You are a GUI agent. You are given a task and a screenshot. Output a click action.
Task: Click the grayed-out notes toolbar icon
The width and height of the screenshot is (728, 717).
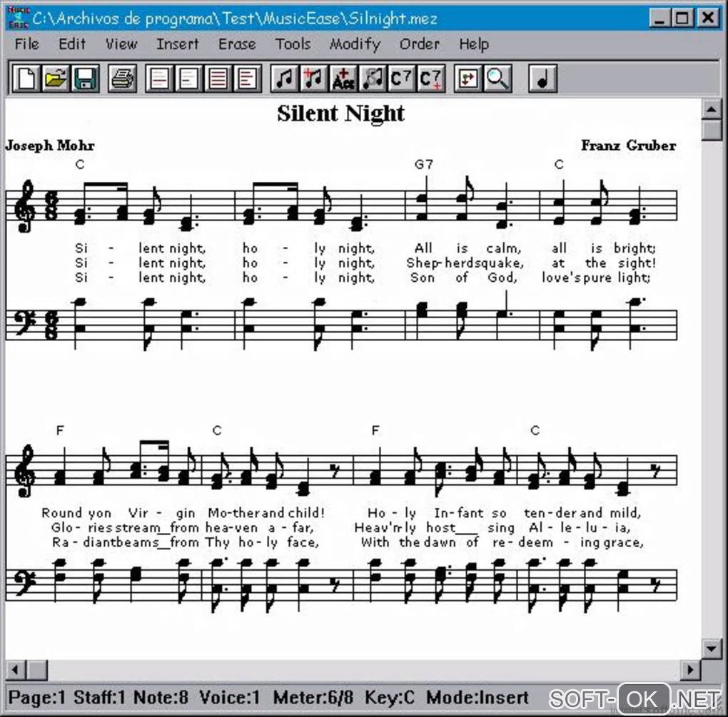(373, 78)
